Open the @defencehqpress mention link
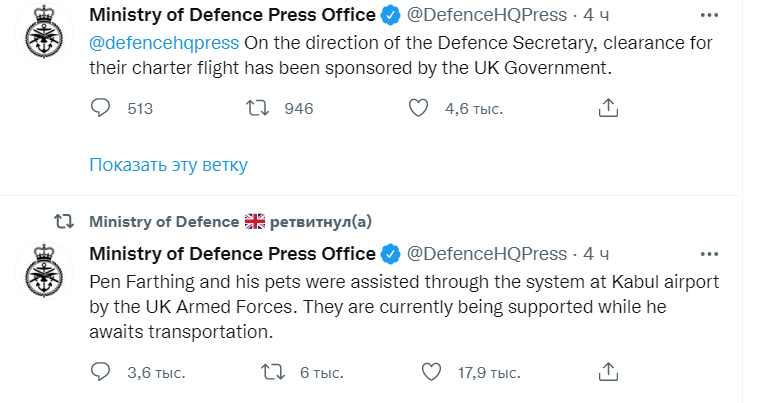 coord(165,42)
